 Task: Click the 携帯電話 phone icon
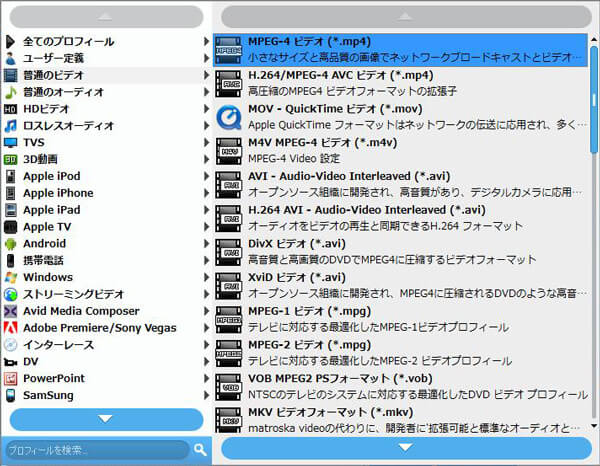pyautogui.click(x=10, y=261)
